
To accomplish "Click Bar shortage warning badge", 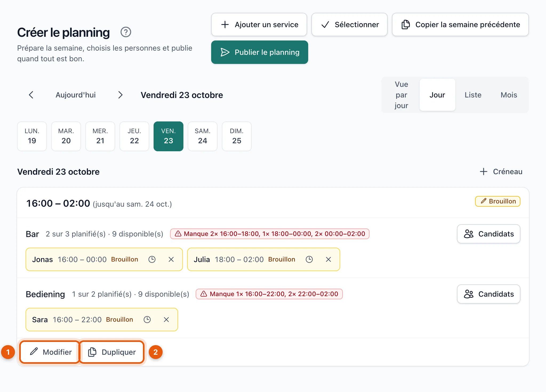I will 270,234.
